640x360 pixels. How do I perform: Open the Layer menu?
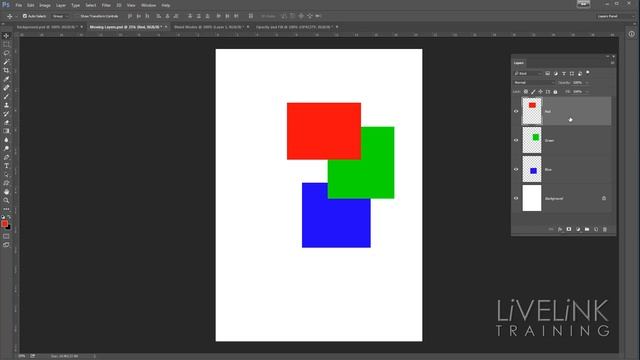point(61,5)
